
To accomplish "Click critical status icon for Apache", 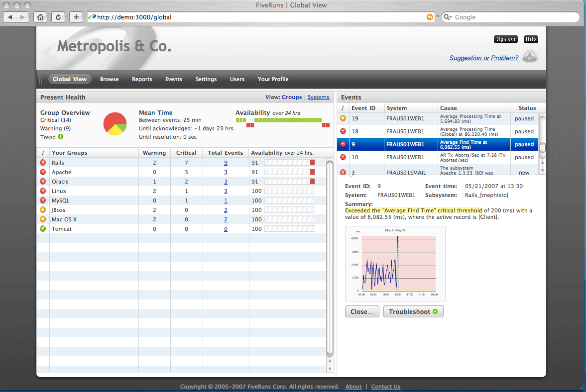I will (x=43, y=172).
